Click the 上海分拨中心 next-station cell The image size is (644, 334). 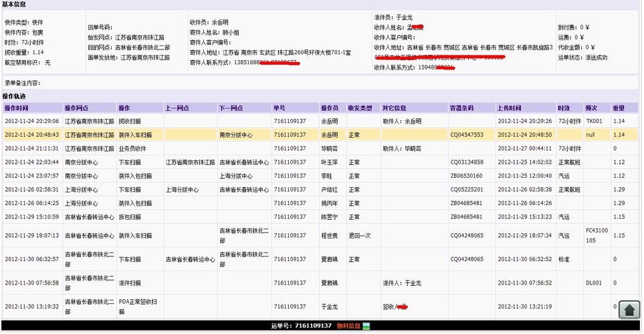click(236, 176)
